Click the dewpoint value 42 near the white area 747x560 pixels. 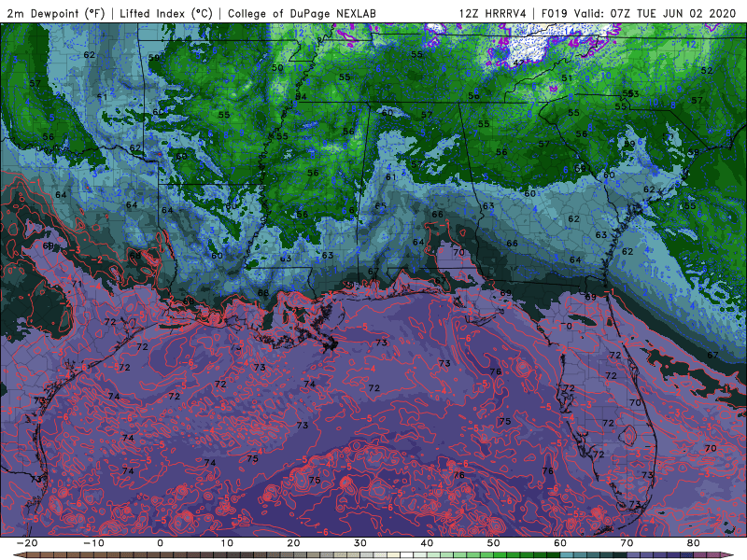tap(518, 63)
